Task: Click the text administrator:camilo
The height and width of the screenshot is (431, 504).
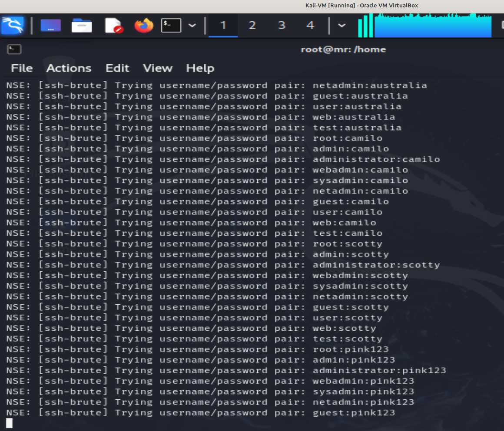Action: point(376,159)
